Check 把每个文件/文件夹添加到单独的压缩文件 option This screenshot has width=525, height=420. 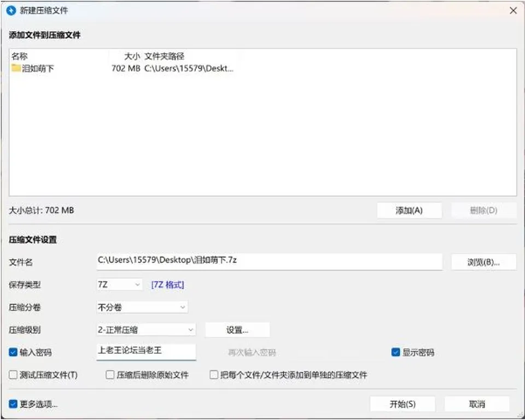214,375
